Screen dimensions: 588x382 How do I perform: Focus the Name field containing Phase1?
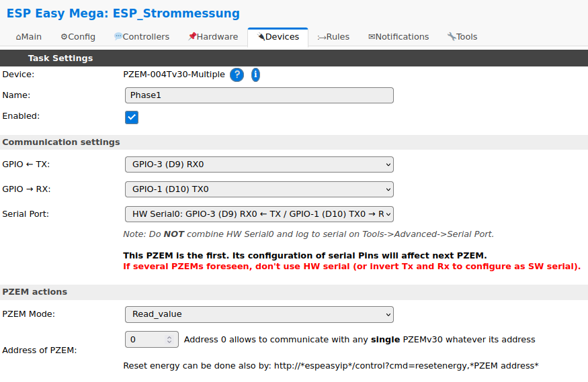click(x=259, y=95)
